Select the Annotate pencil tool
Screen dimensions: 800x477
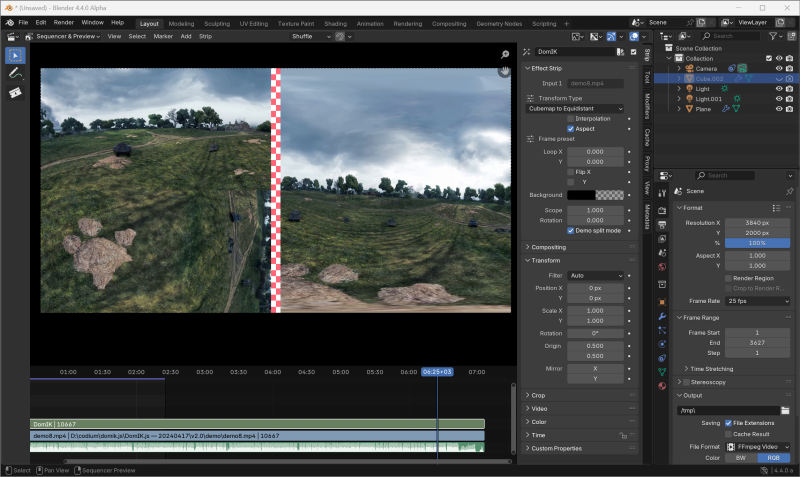pyautogui.click(x=15, y=74)
